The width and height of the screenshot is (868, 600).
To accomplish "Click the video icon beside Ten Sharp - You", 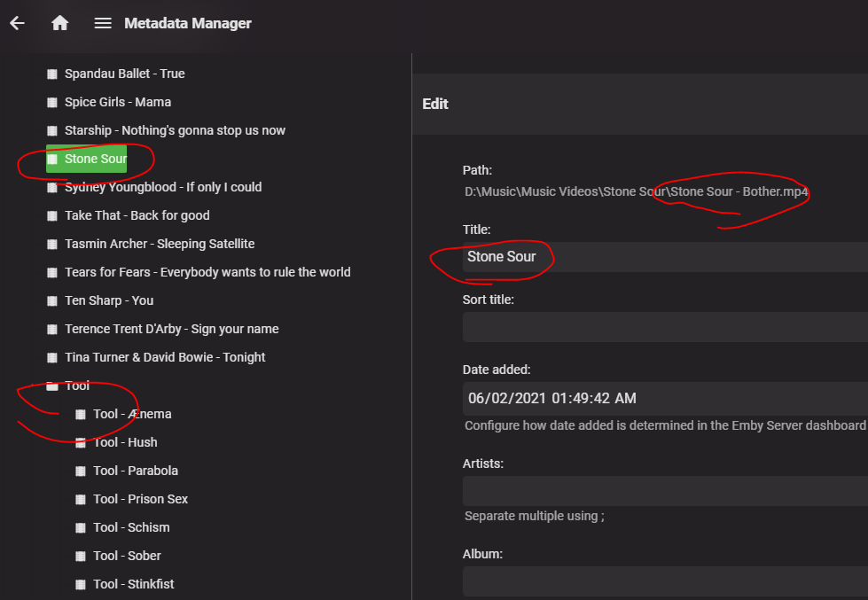I will coord(52,300).
